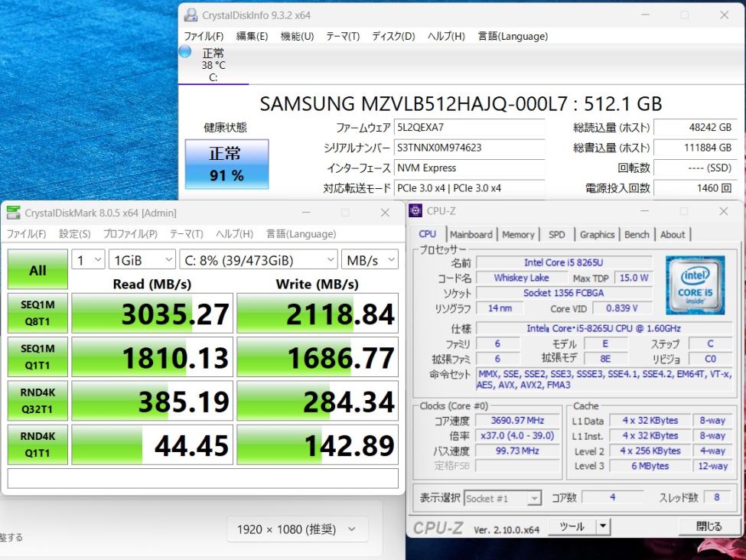Open the unit dropdown showing MB/s
746x560 pixels.
(x=370, y=260)
